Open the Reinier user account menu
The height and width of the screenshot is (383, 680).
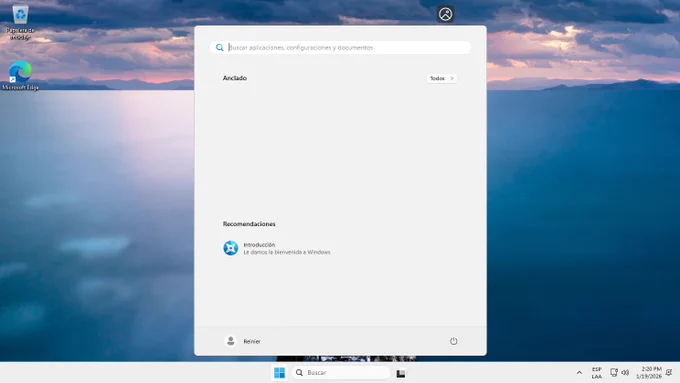point(243,341)
